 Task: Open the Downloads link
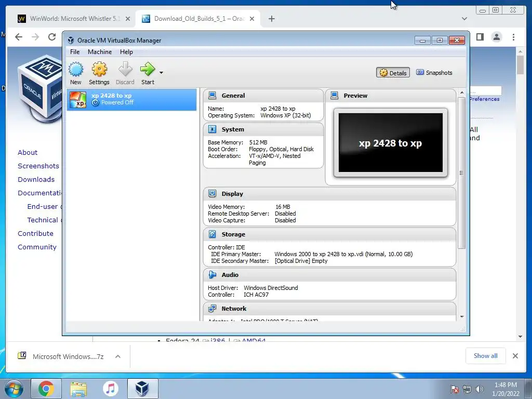point(36,179)
